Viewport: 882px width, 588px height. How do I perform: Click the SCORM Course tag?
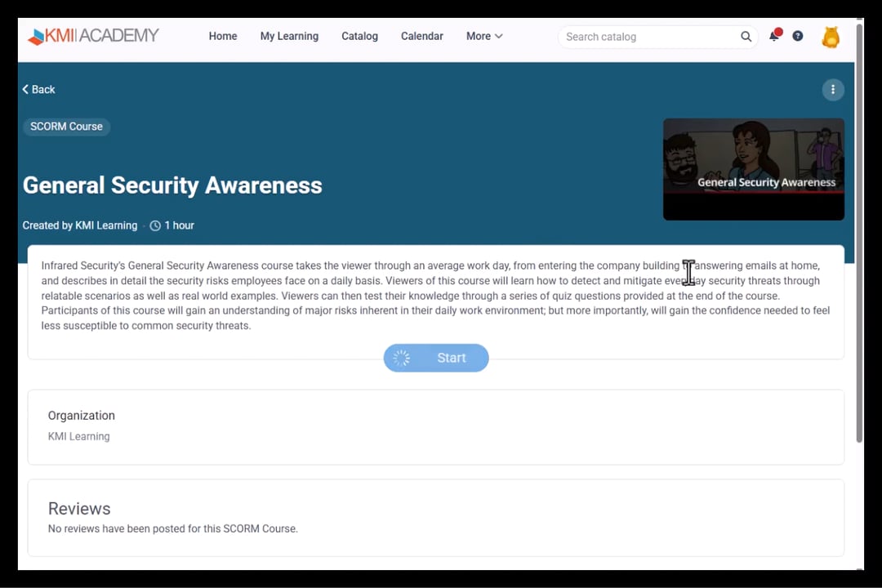pos(66,127)
